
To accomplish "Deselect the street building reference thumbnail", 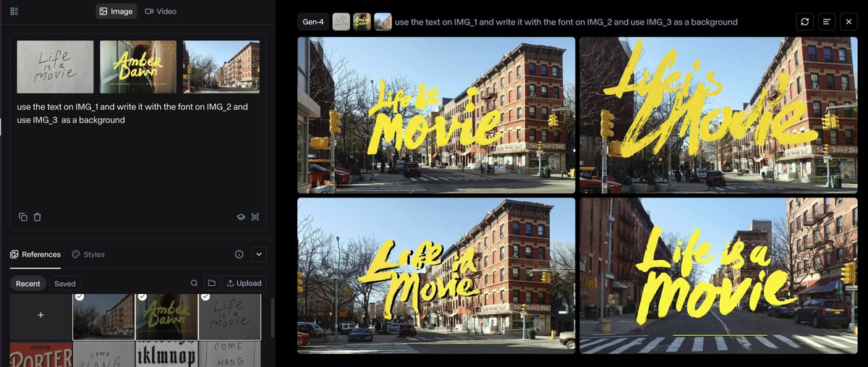I will (x=103, y=316).
